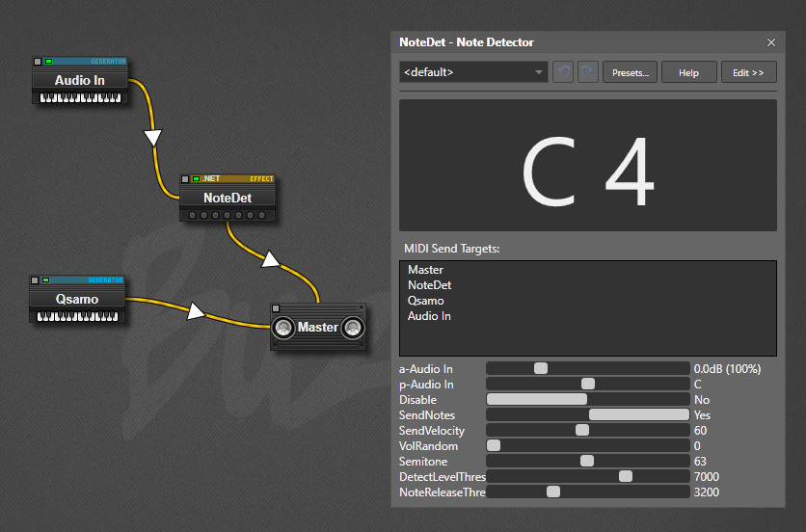The height and width of the screenshot is (532, 806).
Task: Select the NoteDet effect machine box
Action: pos(228,198)
